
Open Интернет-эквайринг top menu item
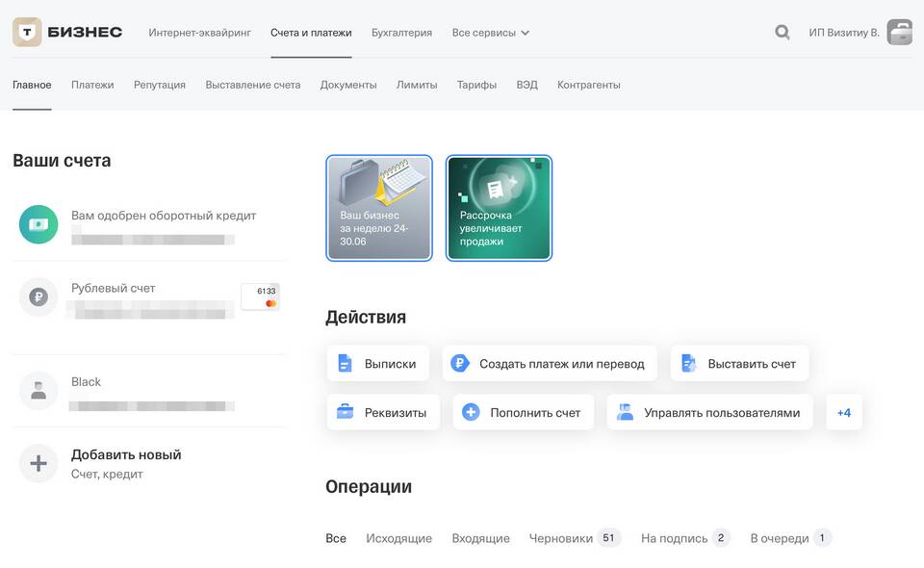pos(200,33)
